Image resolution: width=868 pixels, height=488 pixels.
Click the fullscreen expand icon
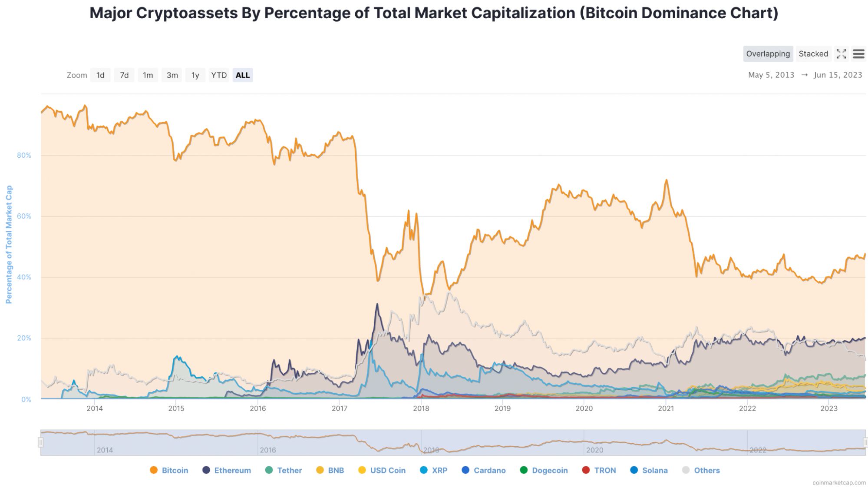pos(841,54)
